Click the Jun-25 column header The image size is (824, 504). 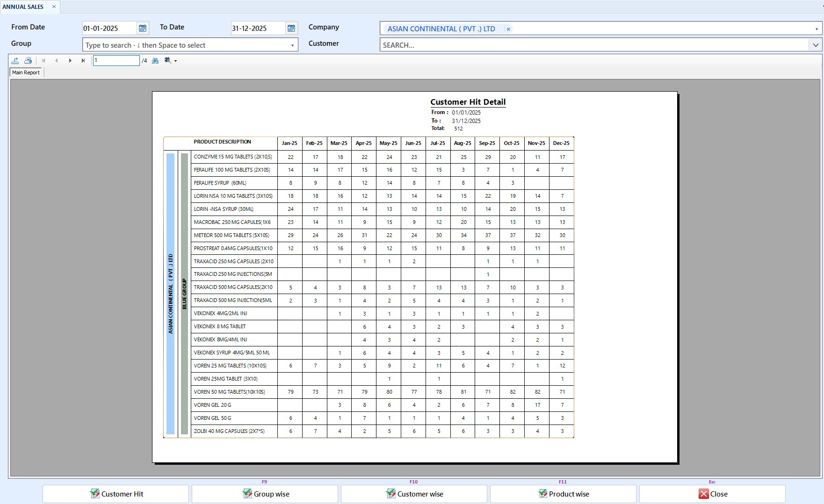pyautogui.click(x=413, y=143)
